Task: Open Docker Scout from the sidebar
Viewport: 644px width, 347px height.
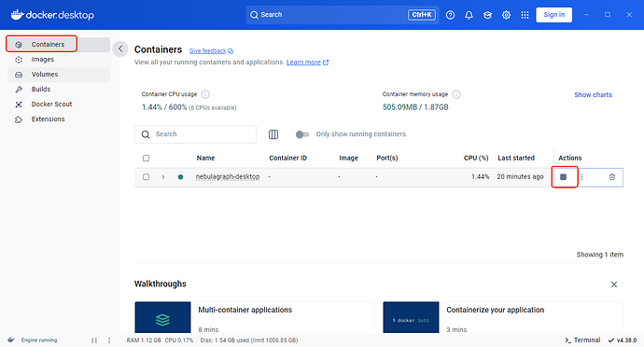Action: click(59, 104)
